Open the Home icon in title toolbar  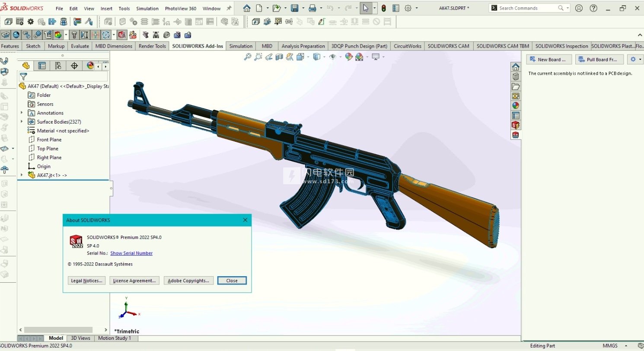(247, 8)
